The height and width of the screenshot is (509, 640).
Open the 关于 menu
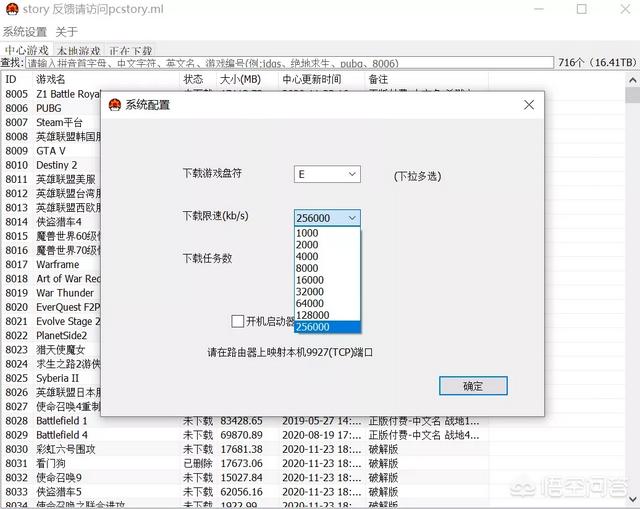click(x=67, y=32)
